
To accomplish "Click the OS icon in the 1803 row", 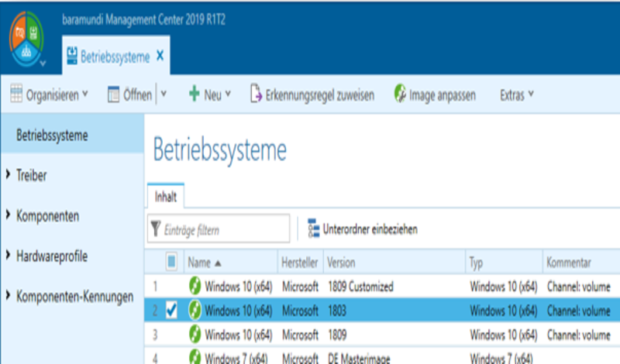I will tap(195, 311).
